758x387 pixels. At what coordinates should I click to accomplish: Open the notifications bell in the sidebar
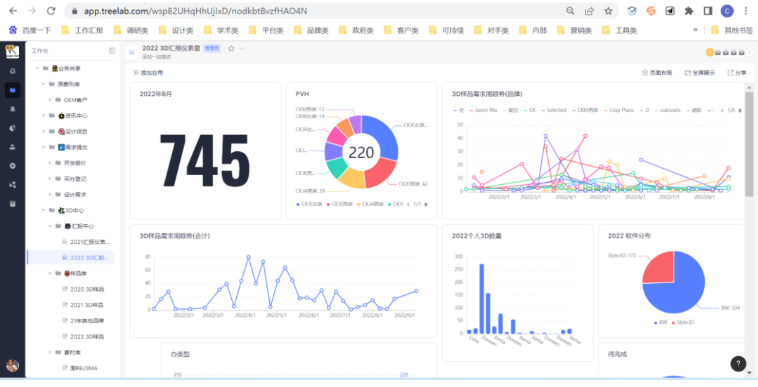[x=13, y=109]
